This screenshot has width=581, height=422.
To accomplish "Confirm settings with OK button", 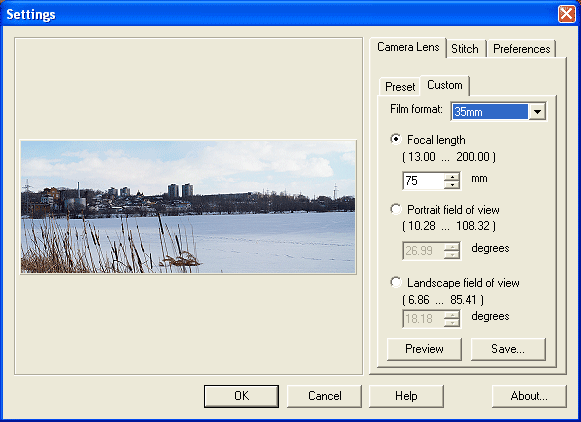I will [241, 396].
